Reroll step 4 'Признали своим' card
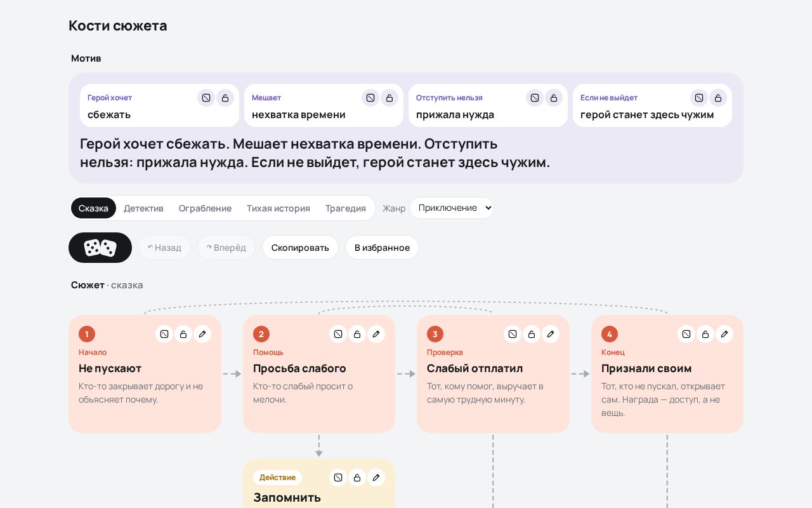This screenshot has width=812, height=508. [686, 334]
